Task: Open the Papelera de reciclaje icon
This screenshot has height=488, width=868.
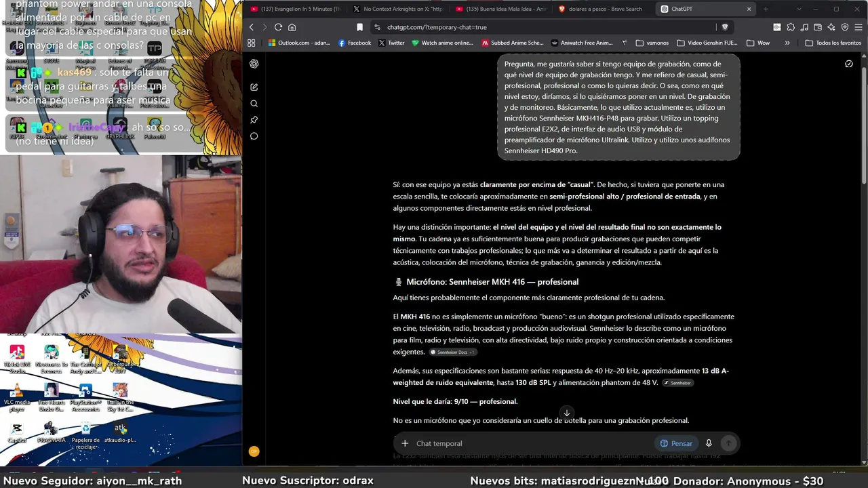Action: coord(85,434)
